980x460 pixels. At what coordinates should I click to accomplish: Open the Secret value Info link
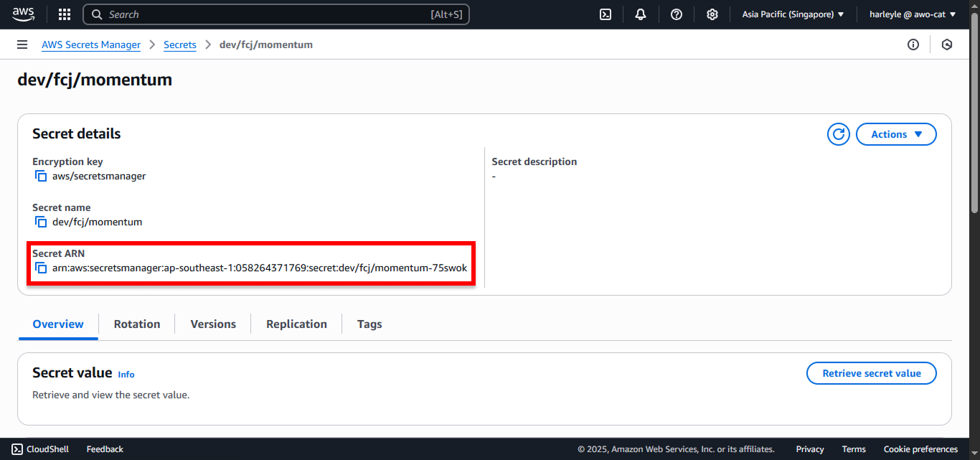pos(126,375)
